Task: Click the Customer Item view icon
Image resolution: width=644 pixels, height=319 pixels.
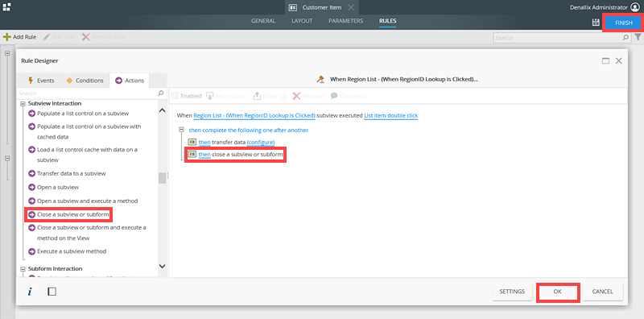Action: tap(293, 7)
